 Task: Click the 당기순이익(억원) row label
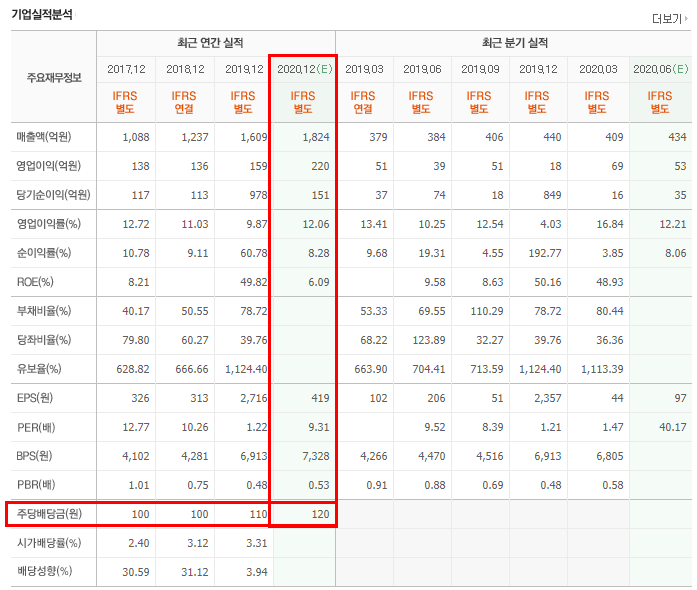(53, 195)
